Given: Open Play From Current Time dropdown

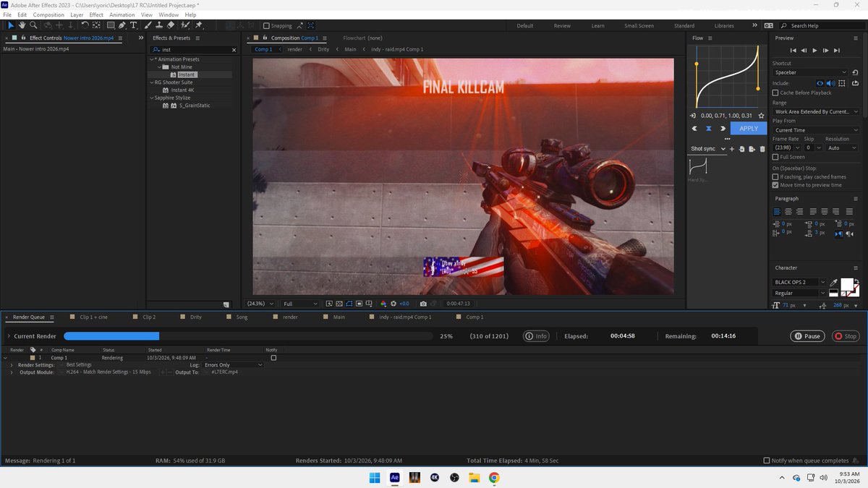Looking at the screenshot, I should coord(816,130).
